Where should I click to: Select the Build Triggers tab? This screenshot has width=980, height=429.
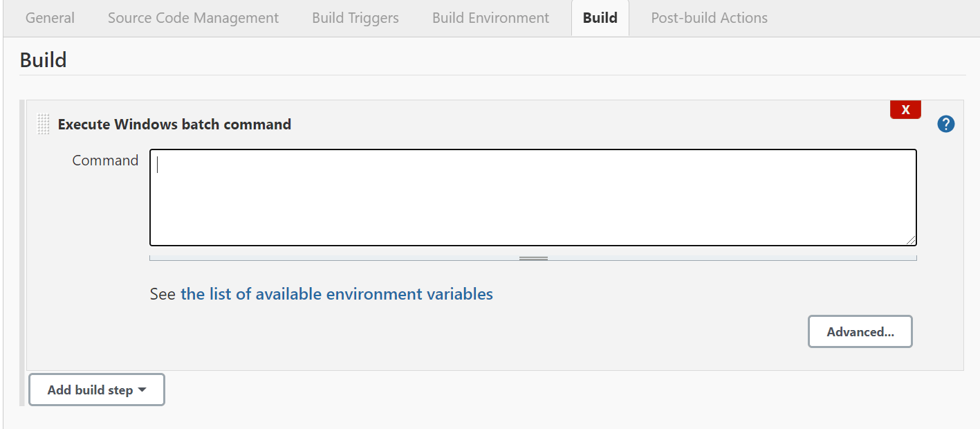(355, 18)
